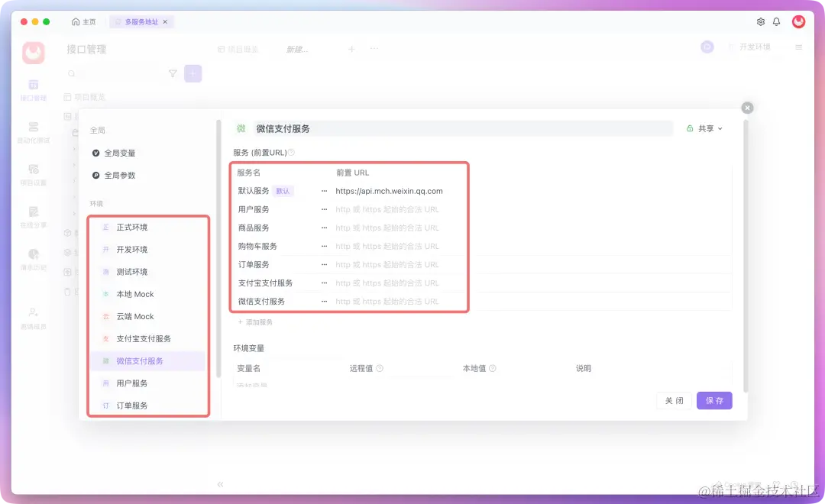Click the green 微 environment icon

241,128
